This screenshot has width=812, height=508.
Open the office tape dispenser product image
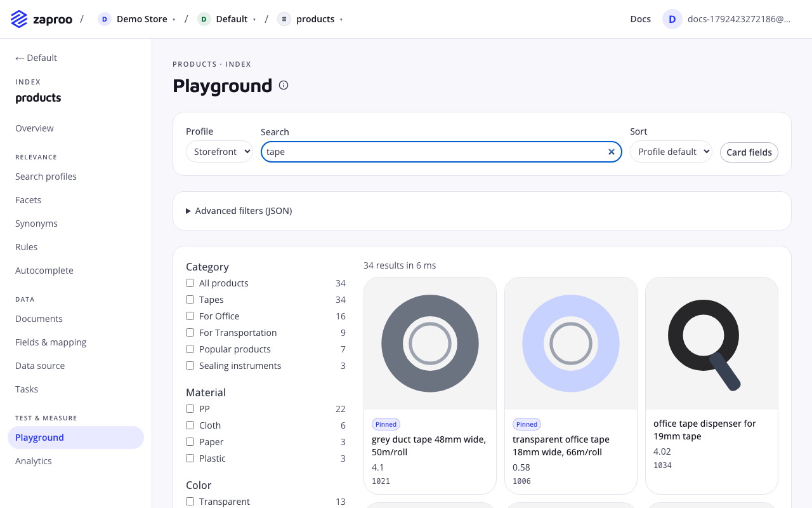click(x=712, y=344)
